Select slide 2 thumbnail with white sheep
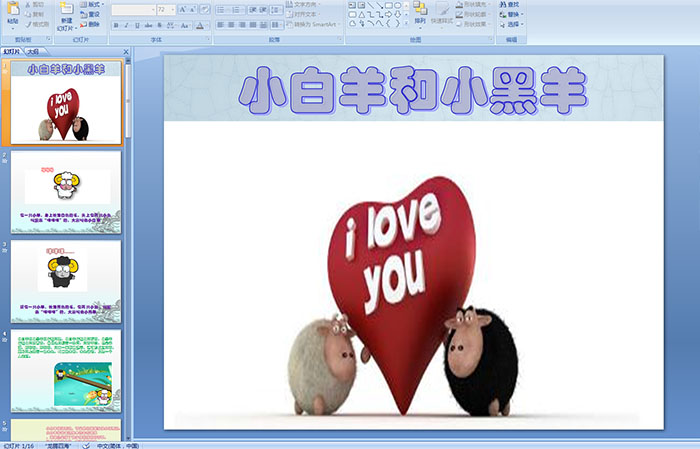This screenshot has width=700, height=449. (x=66, y=192)
